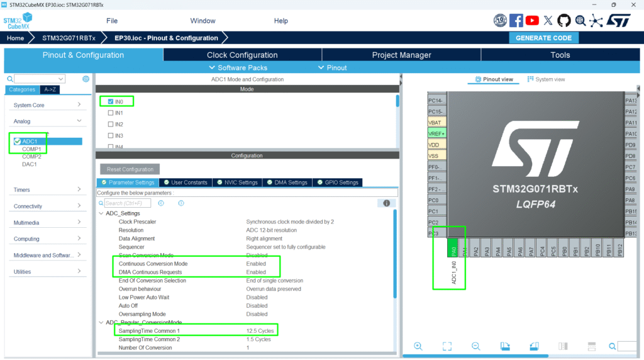Click the Facebook icon
The height and width of the screenshot is (360, 644).
(x=516, y=21)
